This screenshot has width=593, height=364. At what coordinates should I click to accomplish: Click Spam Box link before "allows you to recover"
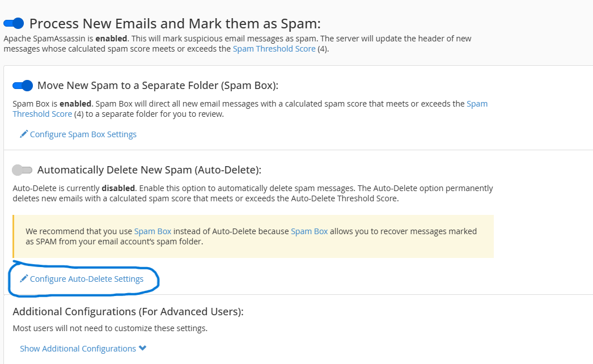pyautogui.click(x=309, y=231)
